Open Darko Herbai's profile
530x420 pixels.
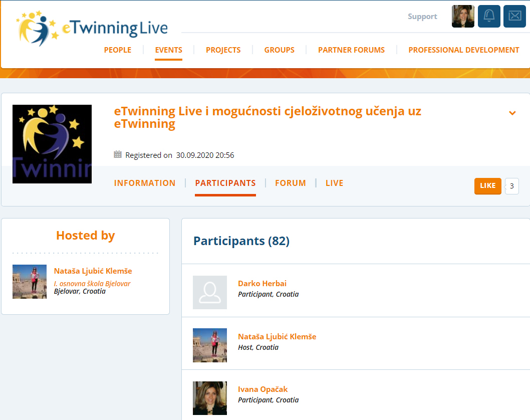[262, 283]
